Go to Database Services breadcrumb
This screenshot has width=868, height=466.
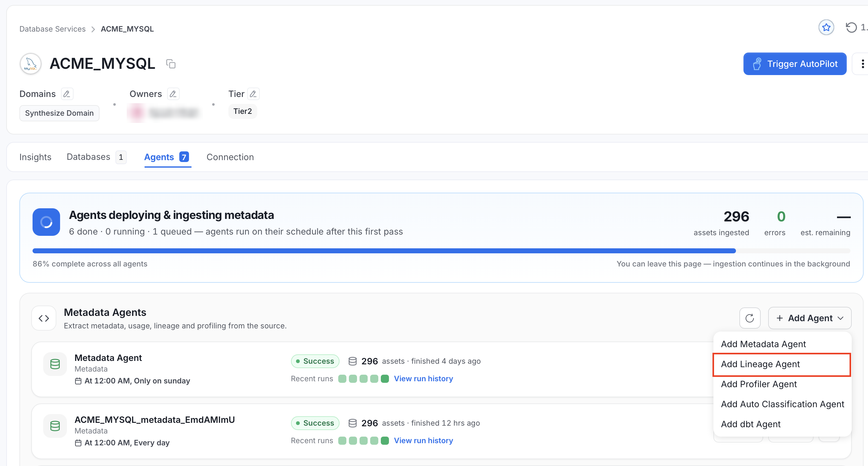pyautogui.click(x=53, y=29)
